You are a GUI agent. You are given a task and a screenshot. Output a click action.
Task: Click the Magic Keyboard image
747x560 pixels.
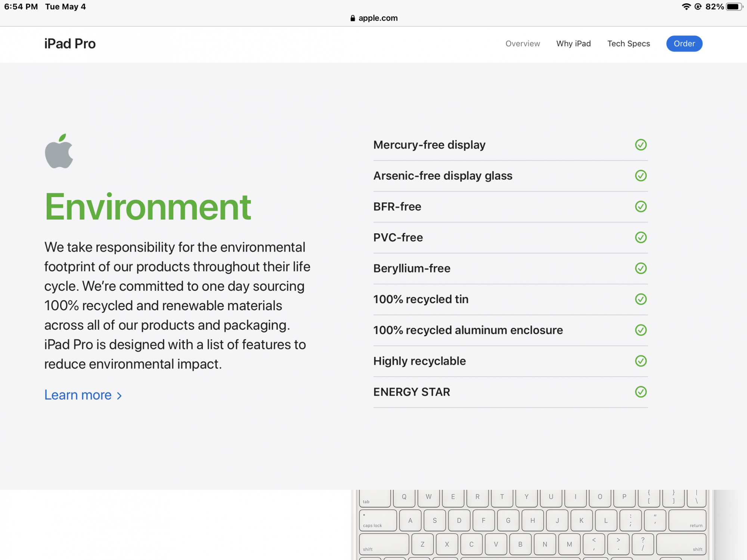coord(532,525)
